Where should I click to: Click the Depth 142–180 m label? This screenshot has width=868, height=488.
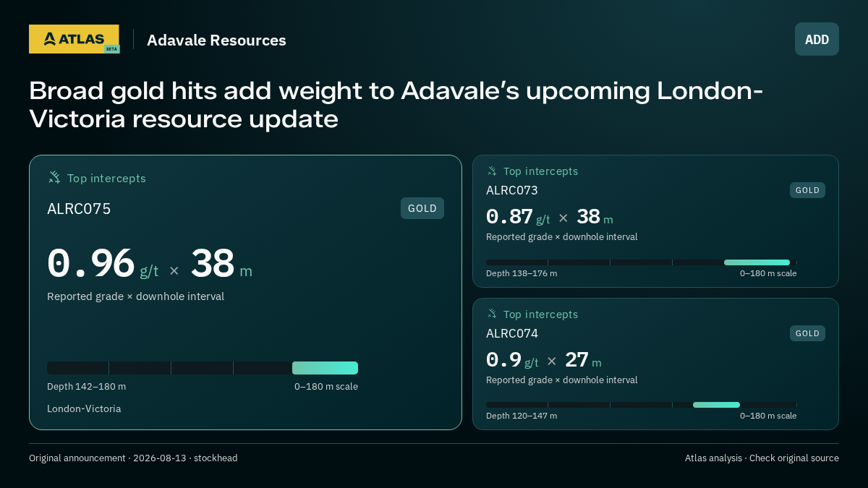[86, 387]
